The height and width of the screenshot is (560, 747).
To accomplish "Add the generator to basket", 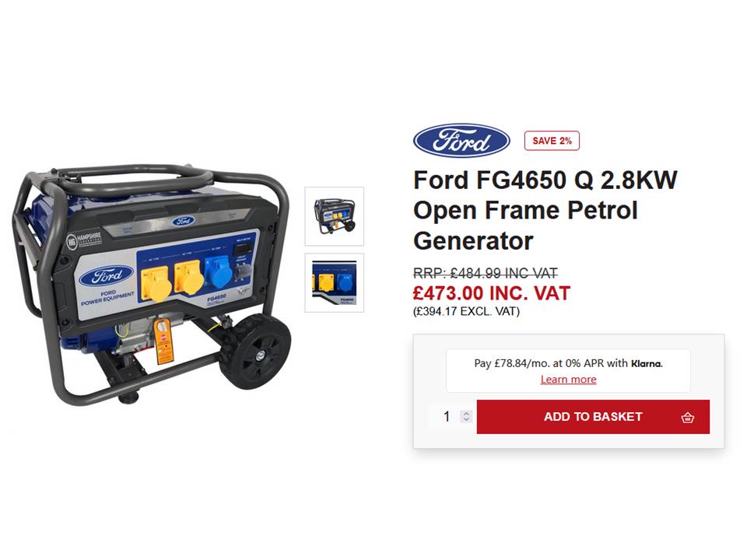I will [x=593, y=417].
